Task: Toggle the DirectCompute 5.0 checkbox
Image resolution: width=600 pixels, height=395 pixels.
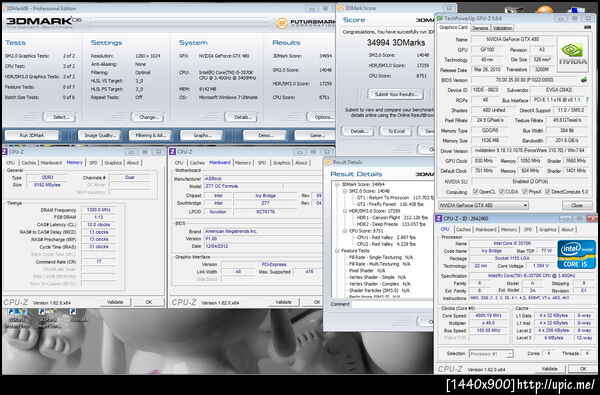Action: [548, 191]
